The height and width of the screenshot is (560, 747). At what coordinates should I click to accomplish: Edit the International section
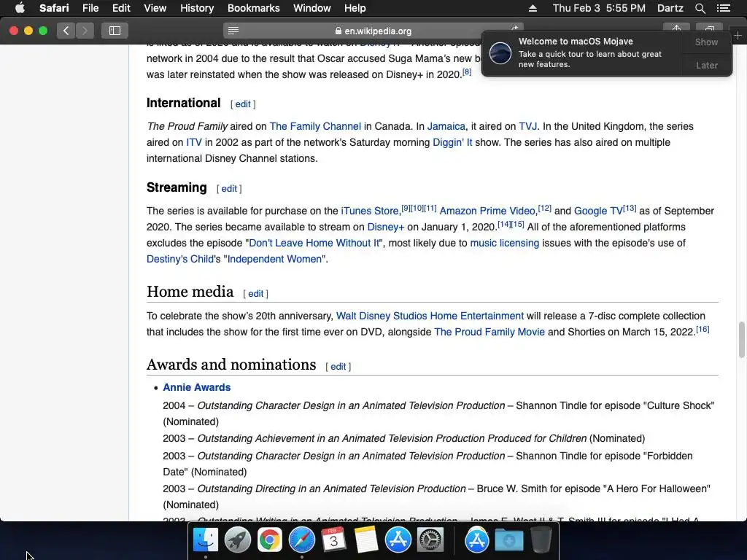242,104
